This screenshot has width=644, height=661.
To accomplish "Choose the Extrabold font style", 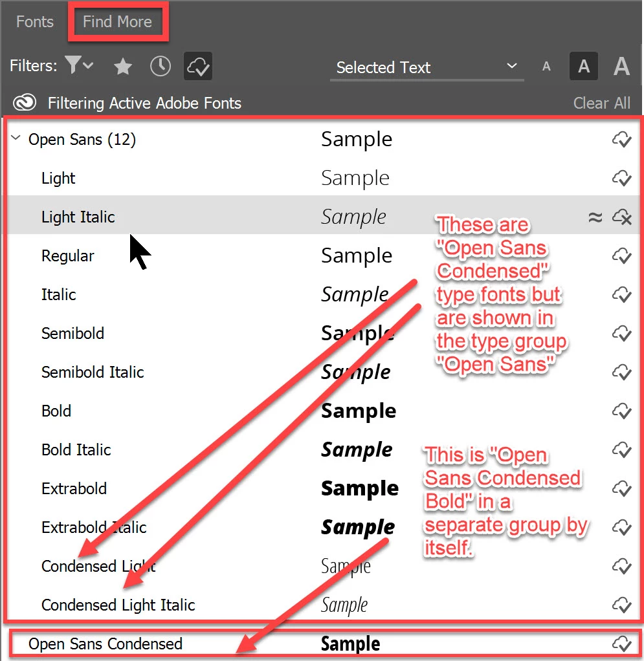I will tap(74, 488).
